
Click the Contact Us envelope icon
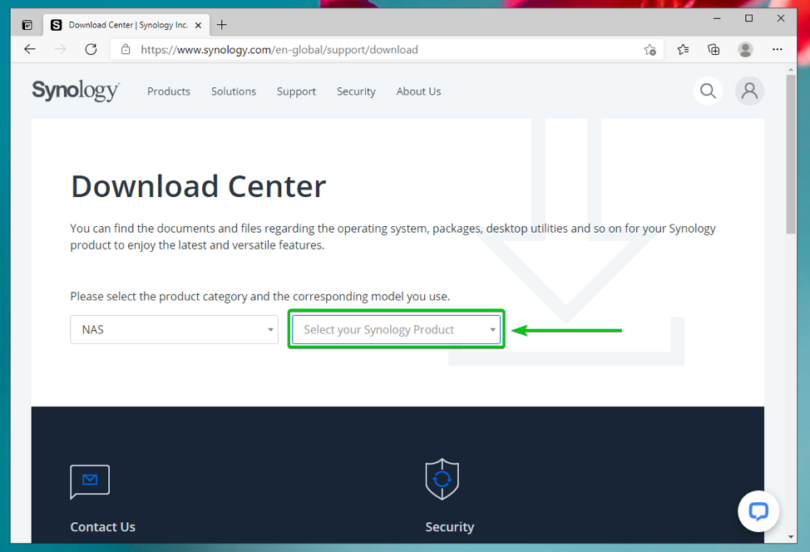click(90, 482)
